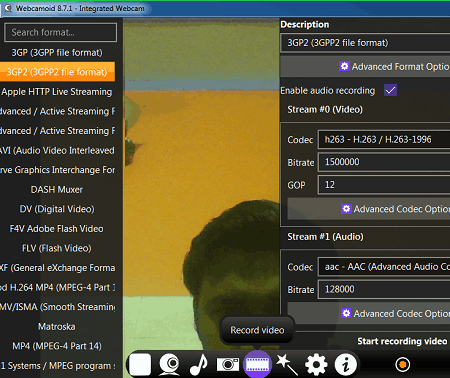The width and height of the screenshot is (450, 378).
Task: Open preferences with the gear icon
Action: click(316, 364)
